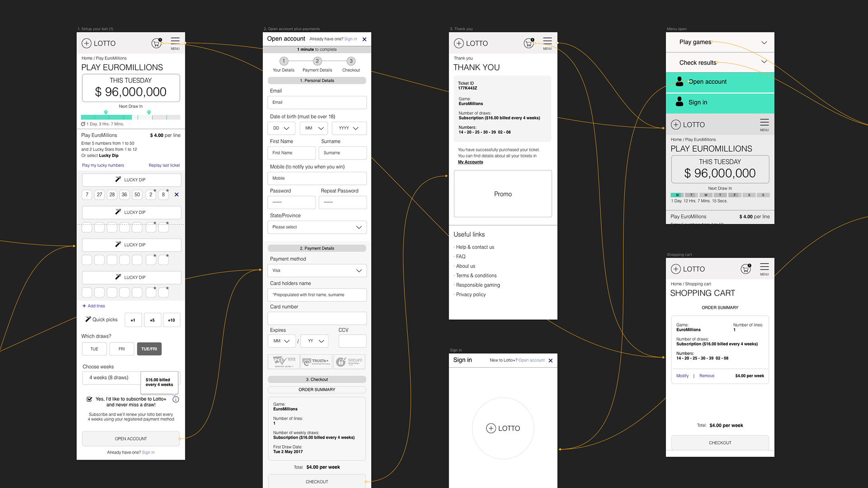Click the cart icon on Shopping cart screen
868x488 pixels.
[x=745, y=269]
